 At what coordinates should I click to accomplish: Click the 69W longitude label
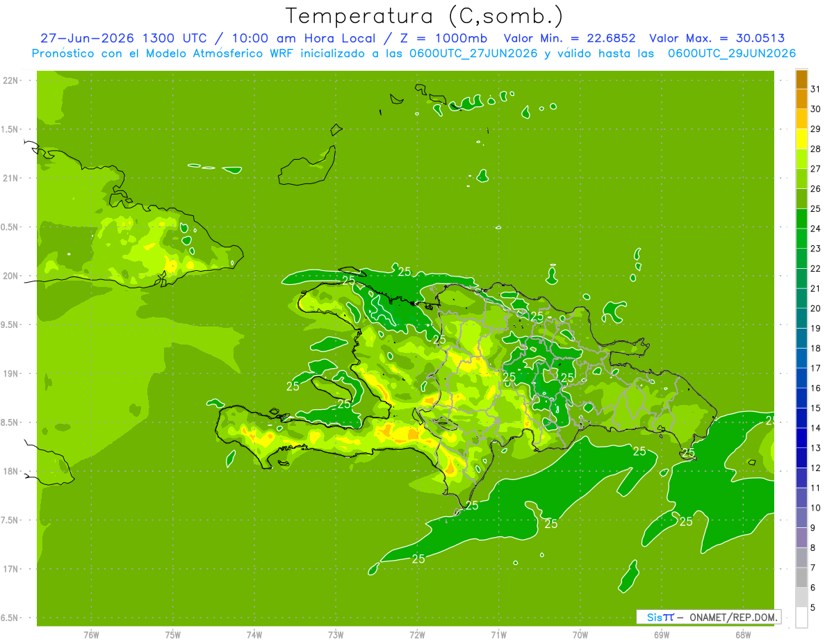662,634
